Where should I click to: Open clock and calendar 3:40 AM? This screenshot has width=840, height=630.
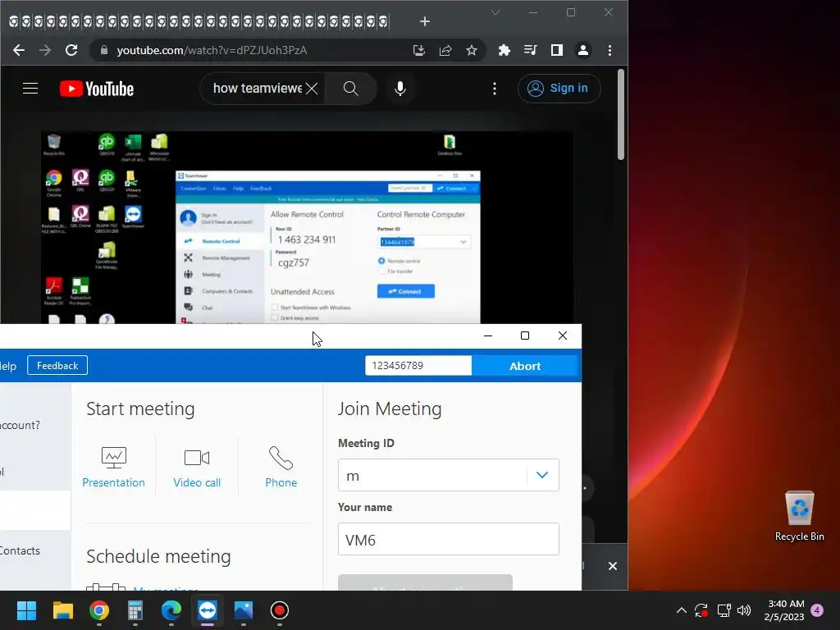[785, 610]
